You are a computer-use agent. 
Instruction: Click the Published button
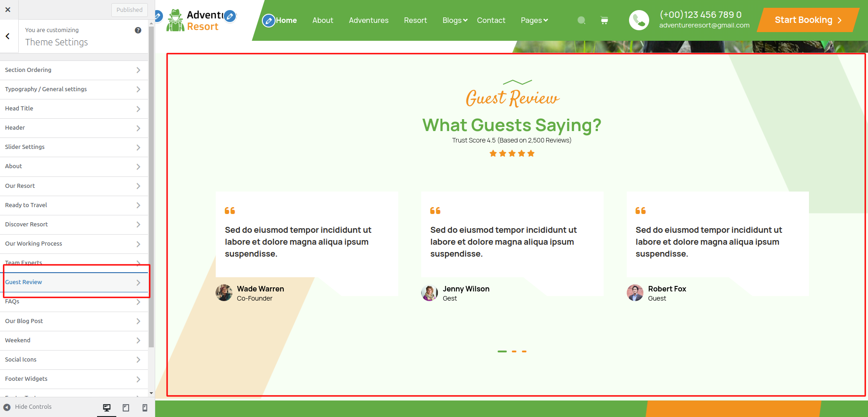tap(129, 10)
